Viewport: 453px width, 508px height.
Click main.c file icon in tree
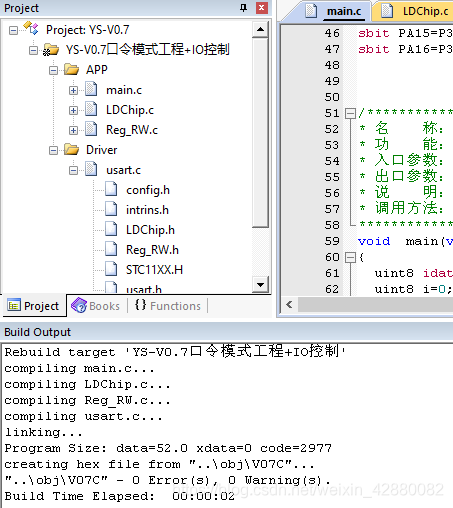tap(91, 89)
